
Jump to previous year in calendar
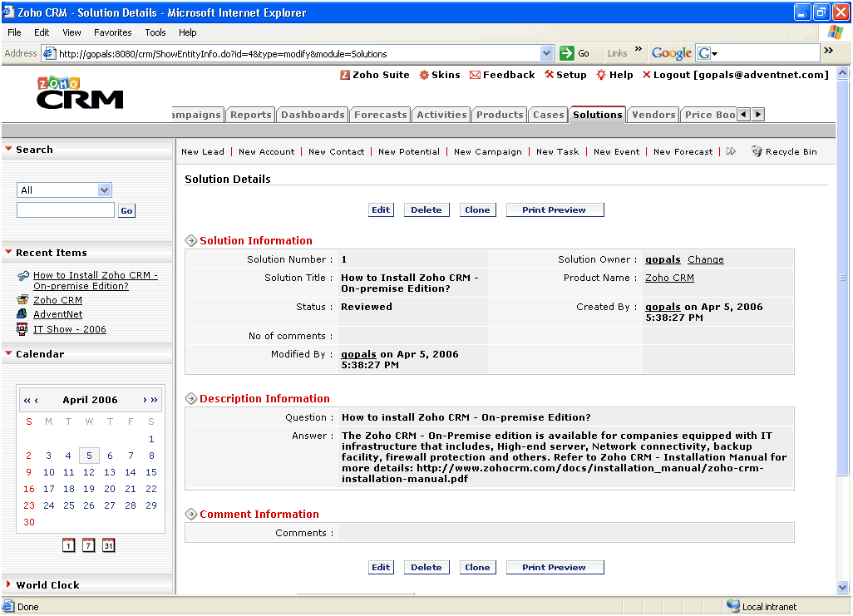(27, 400)
